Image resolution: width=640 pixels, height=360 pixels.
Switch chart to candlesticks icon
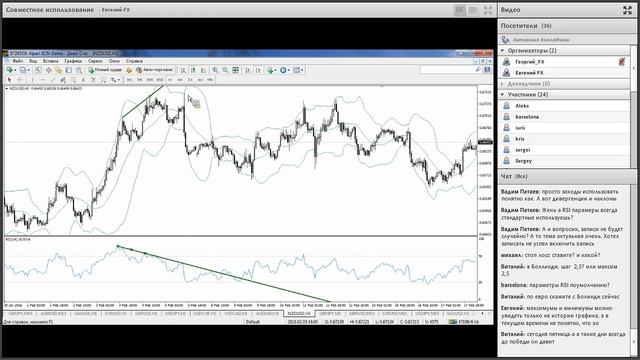[x=193, y=70]
